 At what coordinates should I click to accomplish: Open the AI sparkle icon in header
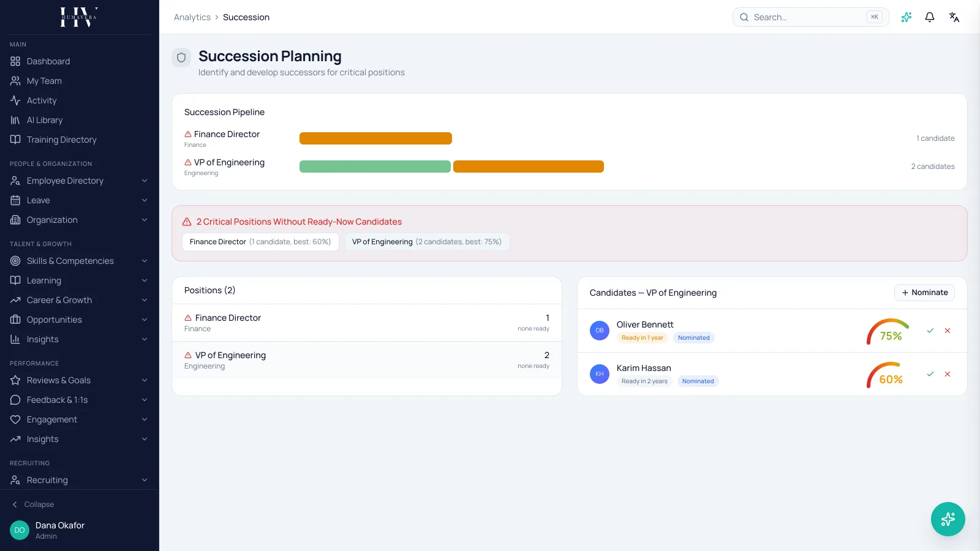pos(907,17)
